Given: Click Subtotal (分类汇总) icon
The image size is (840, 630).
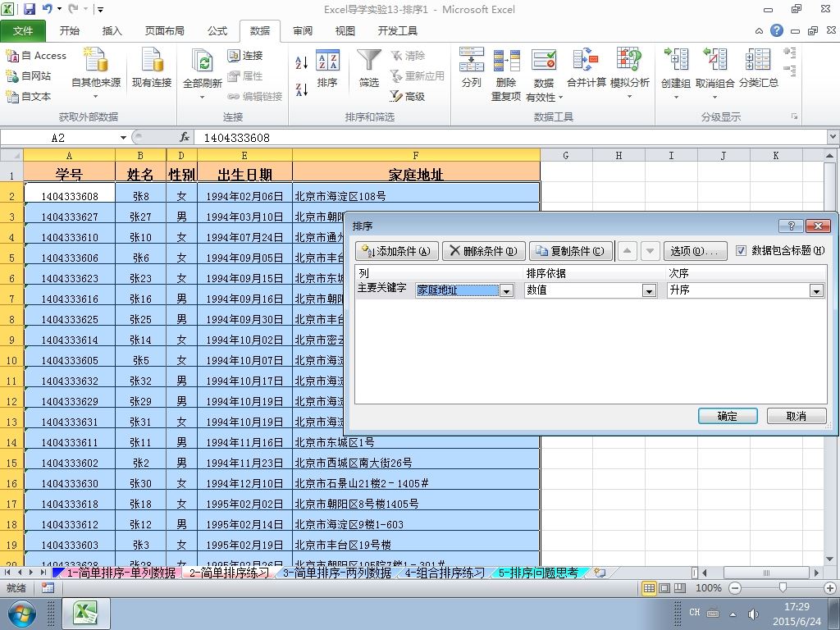Looking at the screenshot, I should [x=758, y=59].
